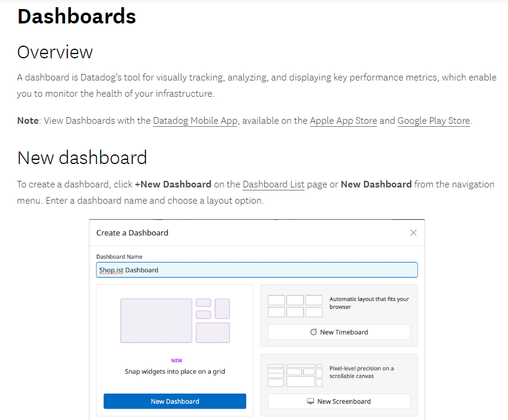Follow the Google Play Store link
This screenshot has height=420, width=508.
tap(434, 121)
